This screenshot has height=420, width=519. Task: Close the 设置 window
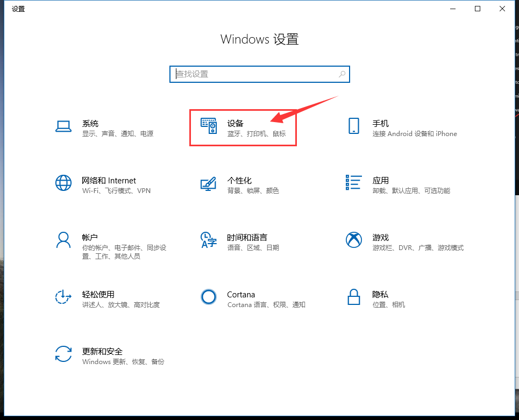tap(502, 9)
